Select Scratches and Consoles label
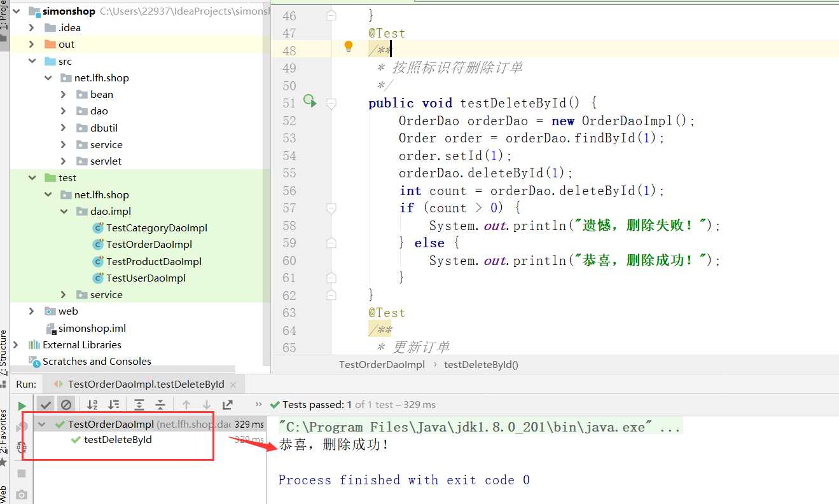 coord(97,361)
